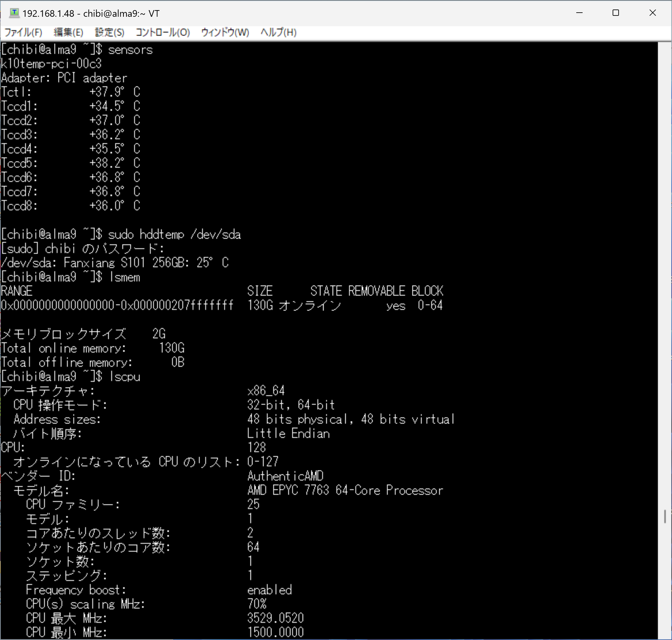Click the vertical scrollbar thumb

665,516
